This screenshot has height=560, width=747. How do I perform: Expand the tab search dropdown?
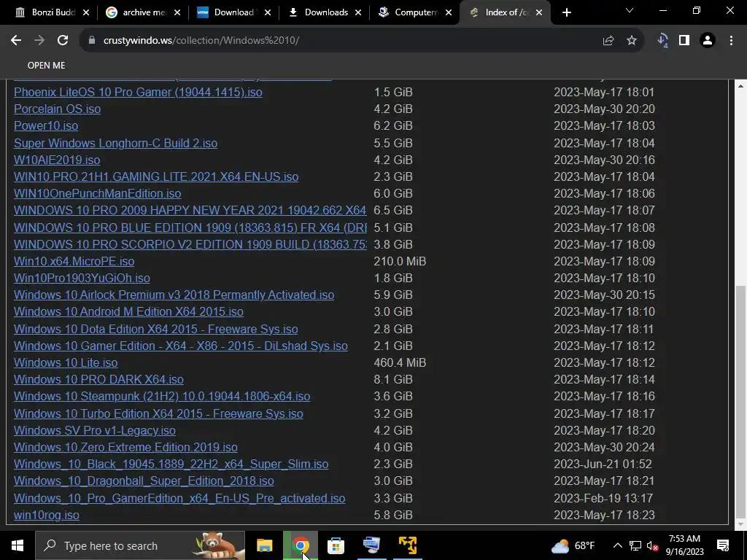630,10
